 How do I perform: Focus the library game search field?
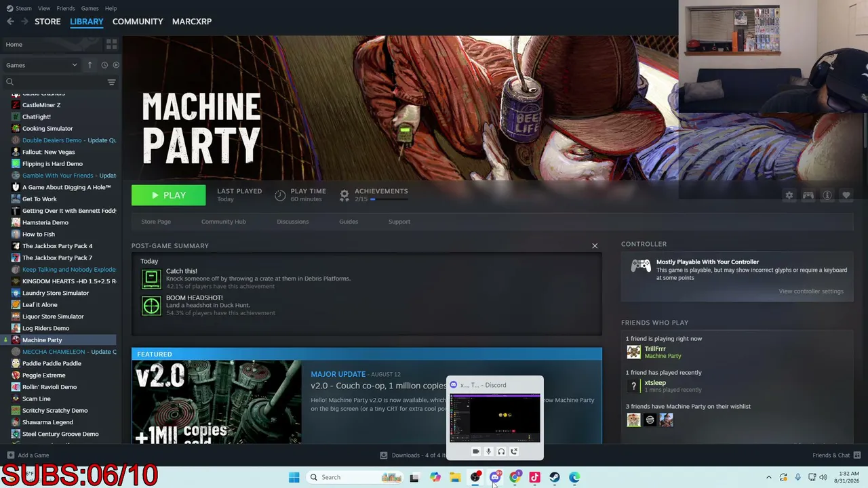coord(54,82)
